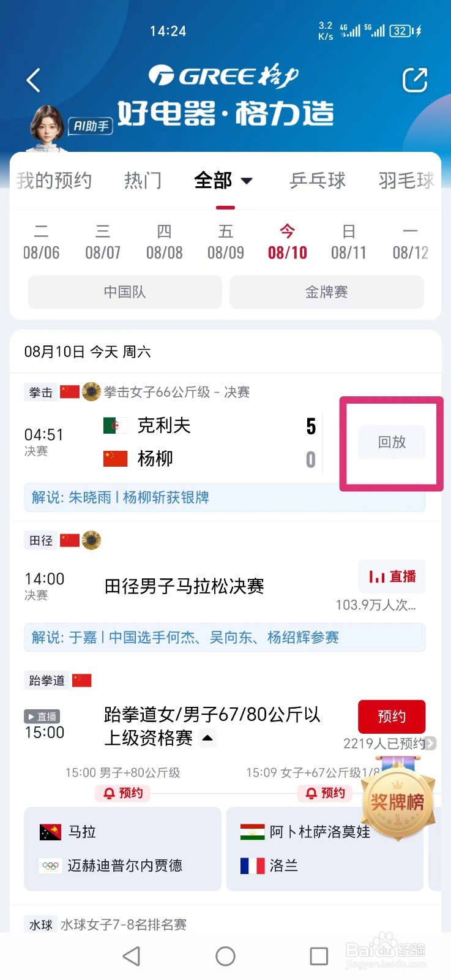451x980 pixels.
Task: Tap bell 预约 for 男子+80公斤级
Action: pos(123,793)
